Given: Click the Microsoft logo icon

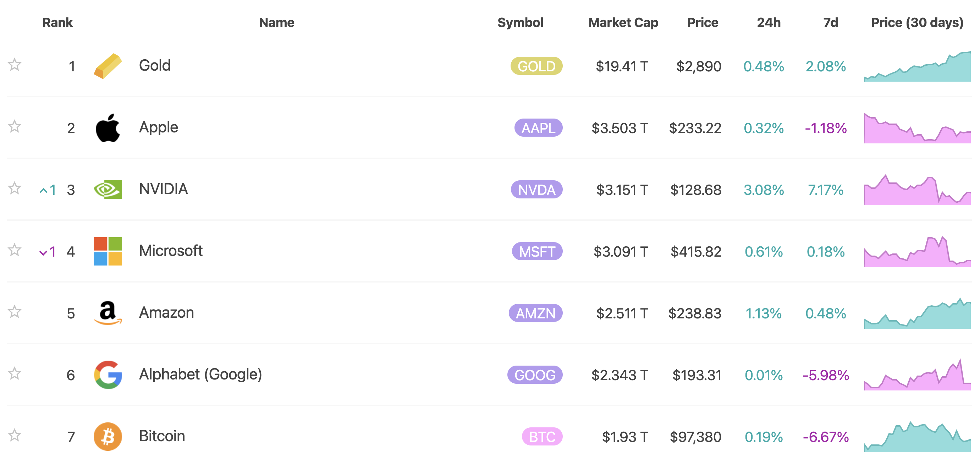Looking at the screenshot, I should (108, 251).
